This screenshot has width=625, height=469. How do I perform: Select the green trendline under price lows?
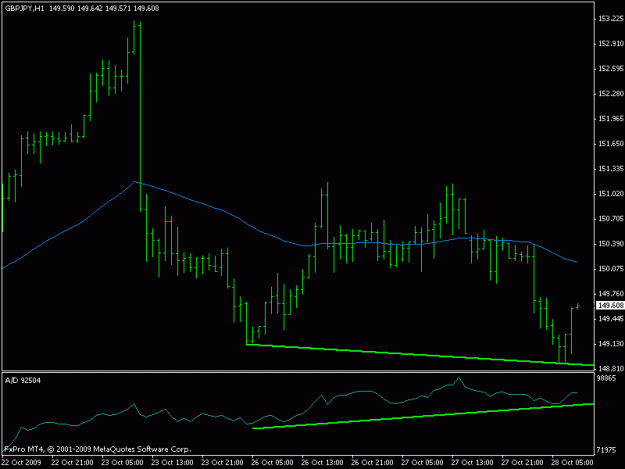pyautogui.click(x=419, y=354)
